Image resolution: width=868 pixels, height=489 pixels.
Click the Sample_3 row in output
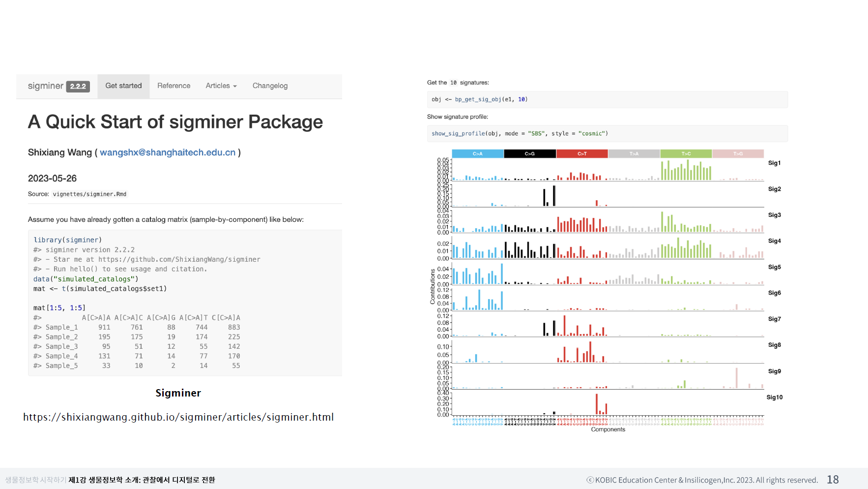tap(137, 346)
